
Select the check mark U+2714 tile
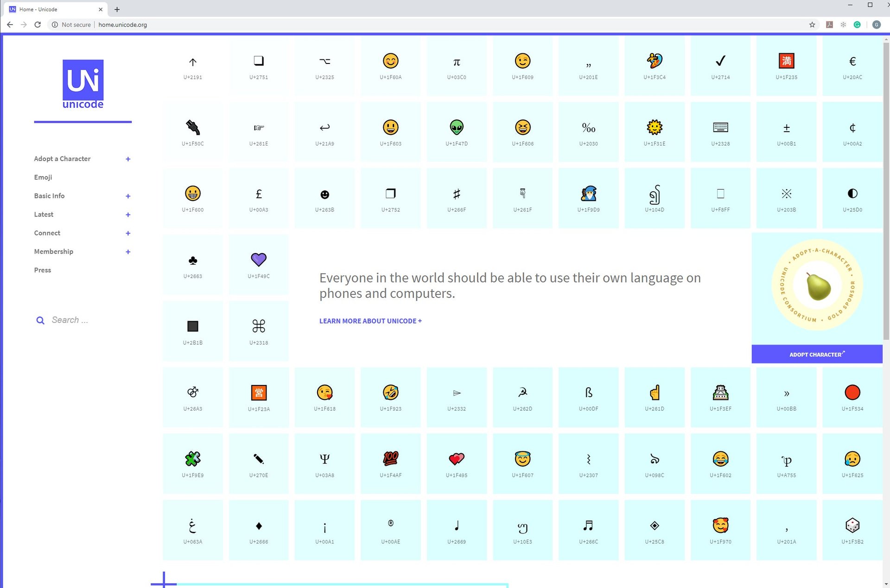(720, 66)
